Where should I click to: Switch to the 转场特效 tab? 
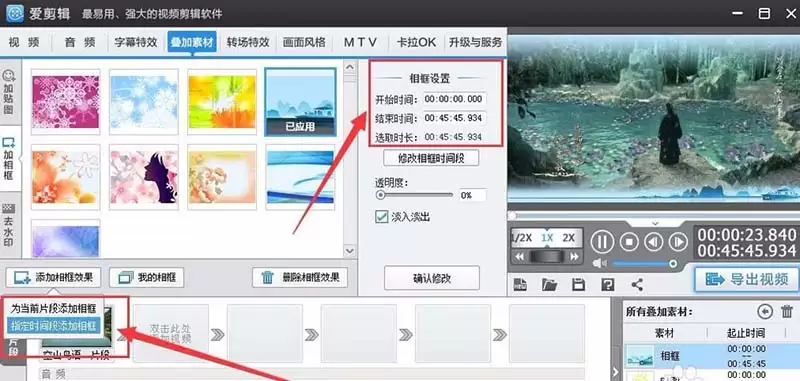pos(248,42)
